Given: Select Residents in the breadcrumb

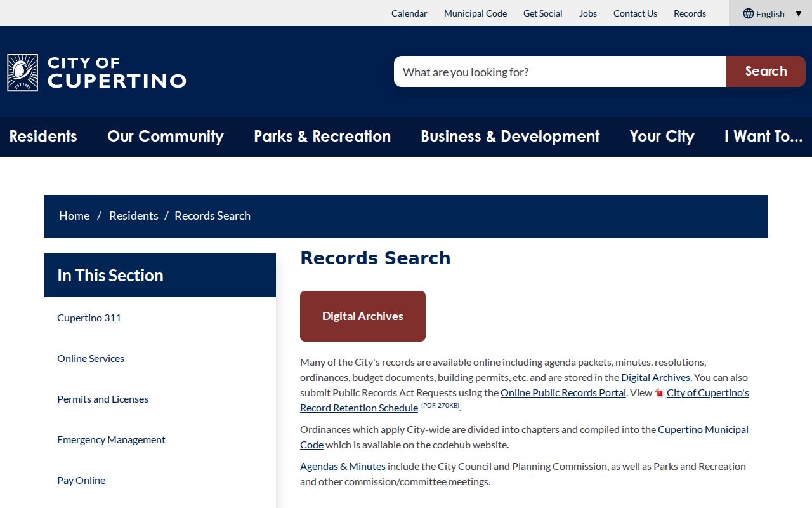Looking at the screenshot, I should [134, 216].
